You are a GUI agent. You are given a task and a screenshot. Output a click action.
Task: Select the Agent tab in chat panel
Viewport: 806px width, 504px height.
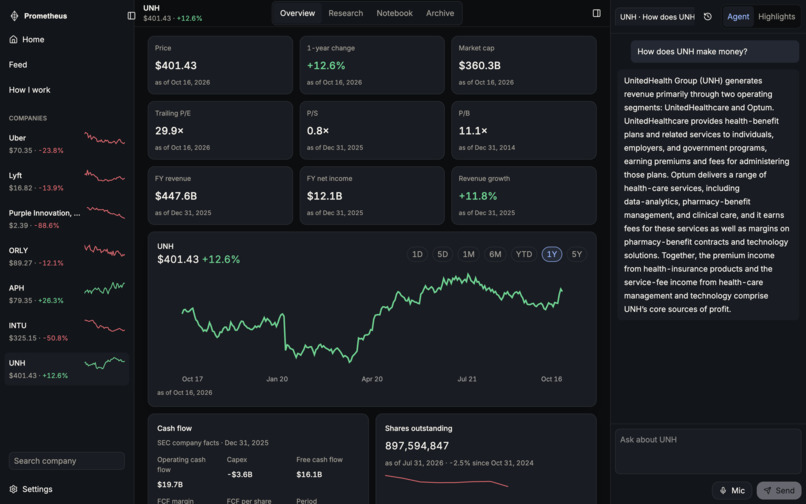point(738,16)
